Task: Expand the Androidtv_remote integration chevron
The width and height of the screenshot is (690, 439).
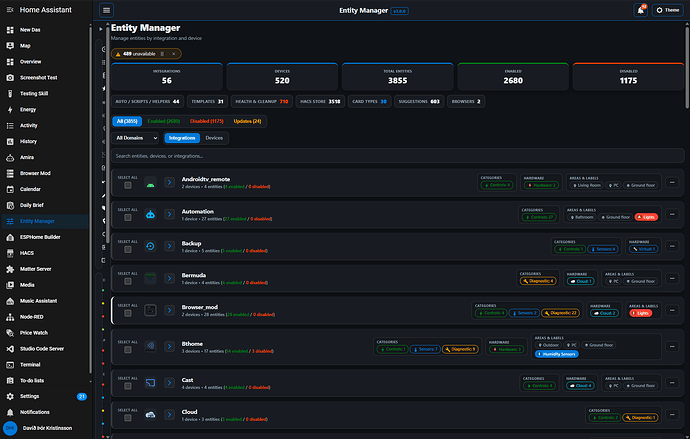Action: tap(169, 182)
